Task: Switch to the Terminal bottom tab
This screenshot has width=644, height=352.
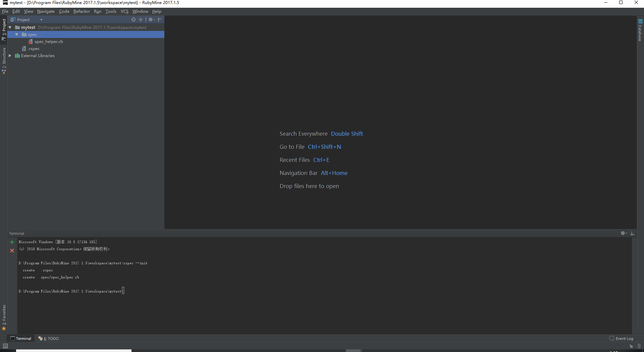Action: tap(21, 339)
